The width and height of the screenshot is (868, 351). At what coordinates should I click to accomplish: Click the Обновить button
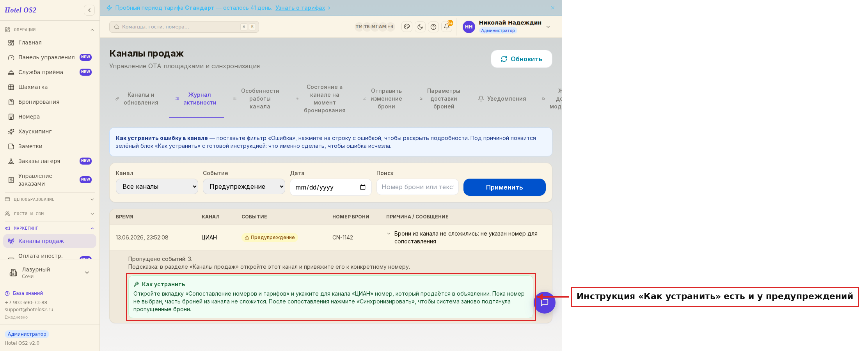tap(522, 59)
